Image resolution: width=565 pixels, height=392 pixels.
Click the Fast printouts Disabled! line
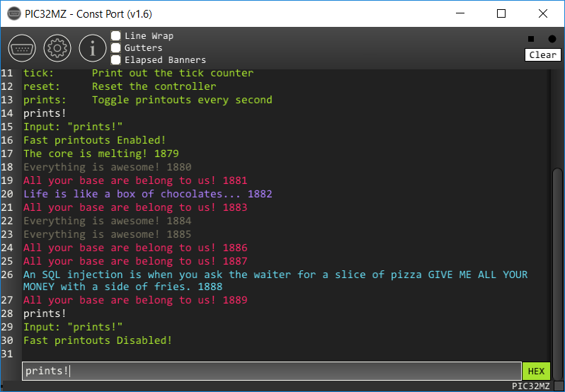pos(98,340)
